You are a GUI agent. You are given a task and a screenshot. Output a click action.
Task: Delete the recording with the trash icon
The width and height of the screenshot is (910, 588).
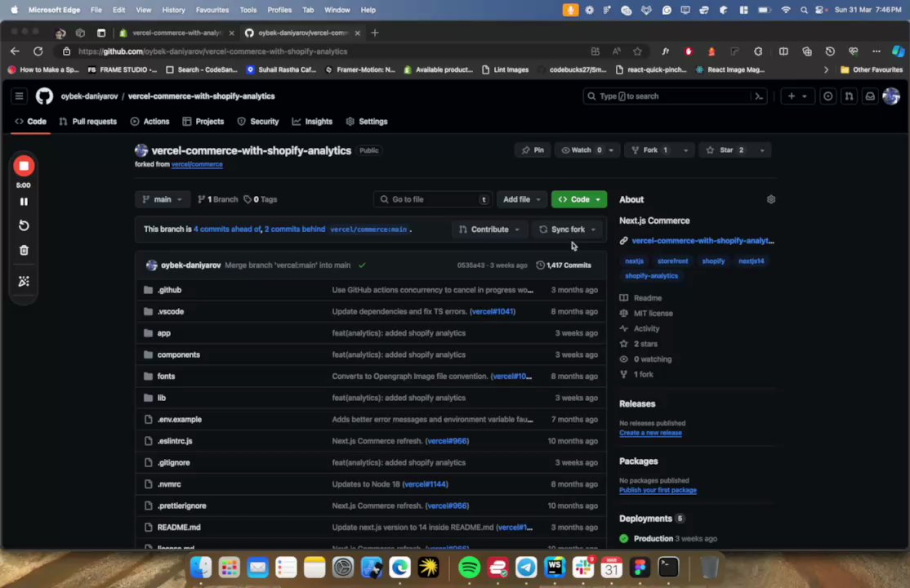24,250
